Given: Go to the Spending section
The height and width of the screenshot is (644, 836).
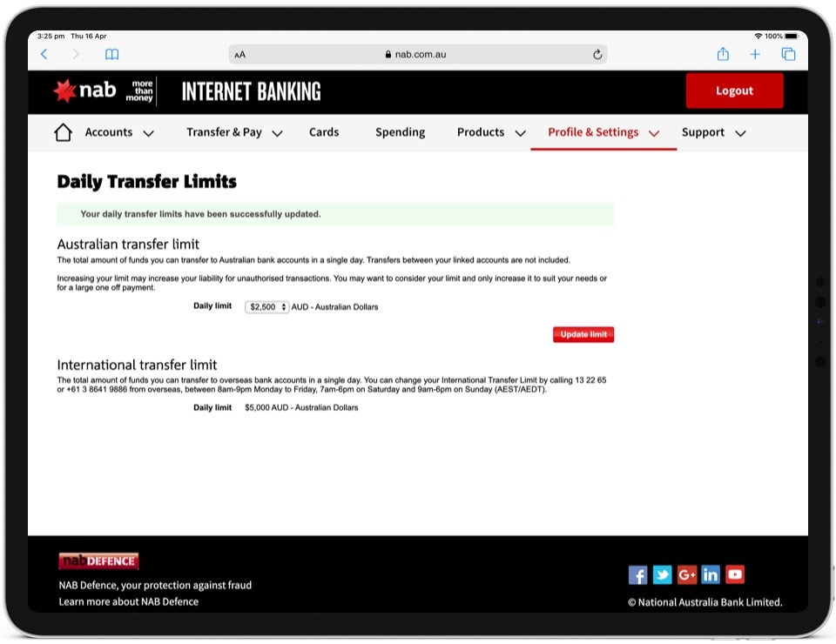Looking at the screenshot, I should click(400, 132).
